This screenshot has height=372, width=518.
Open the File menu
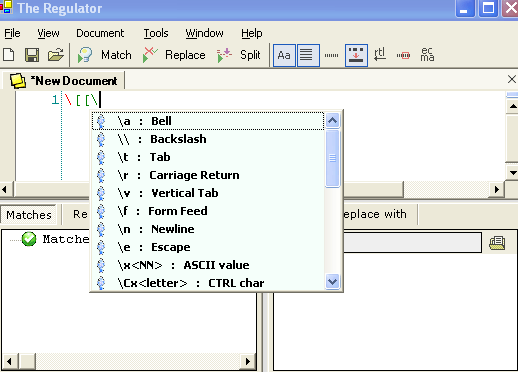(x=12, y=33)
